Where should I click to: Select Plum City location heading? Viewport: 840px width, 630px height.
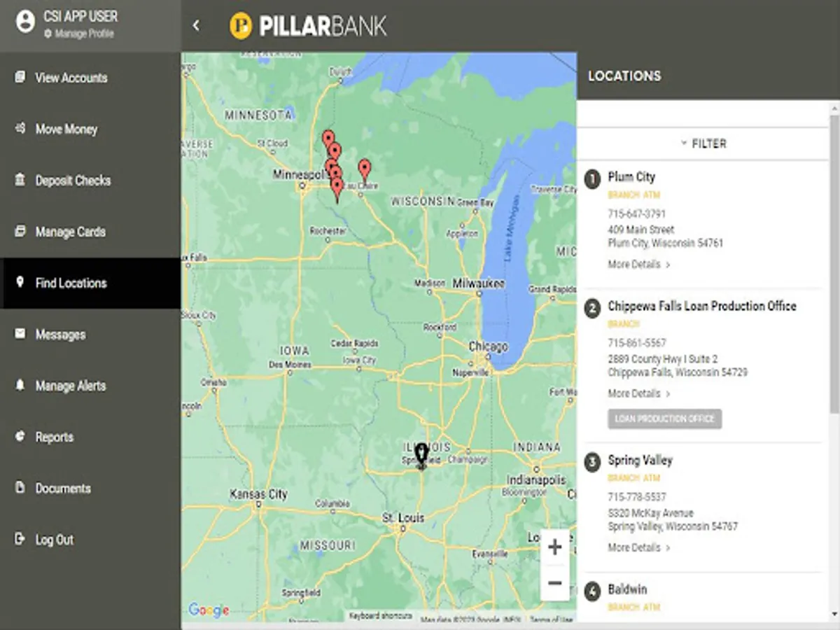click(x=631, y=177)
